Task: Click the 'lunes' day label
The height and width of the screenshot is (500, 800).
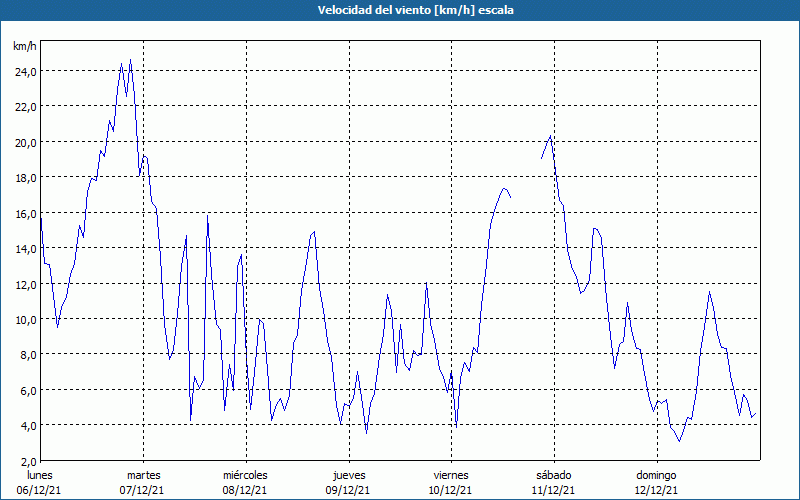Action: pyautogui.click(x=40, y=475)
